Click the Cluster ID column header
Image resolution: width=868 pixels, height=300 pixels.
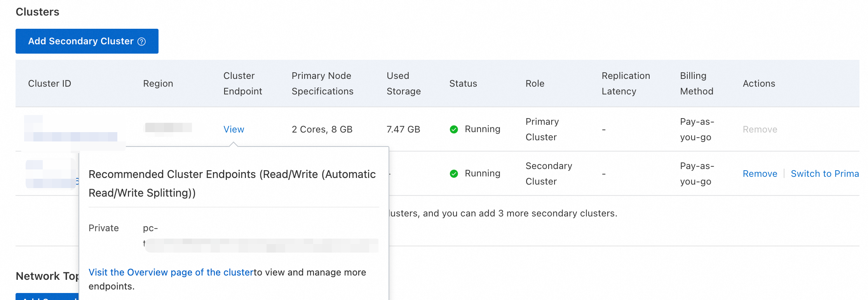pos(49,84)
